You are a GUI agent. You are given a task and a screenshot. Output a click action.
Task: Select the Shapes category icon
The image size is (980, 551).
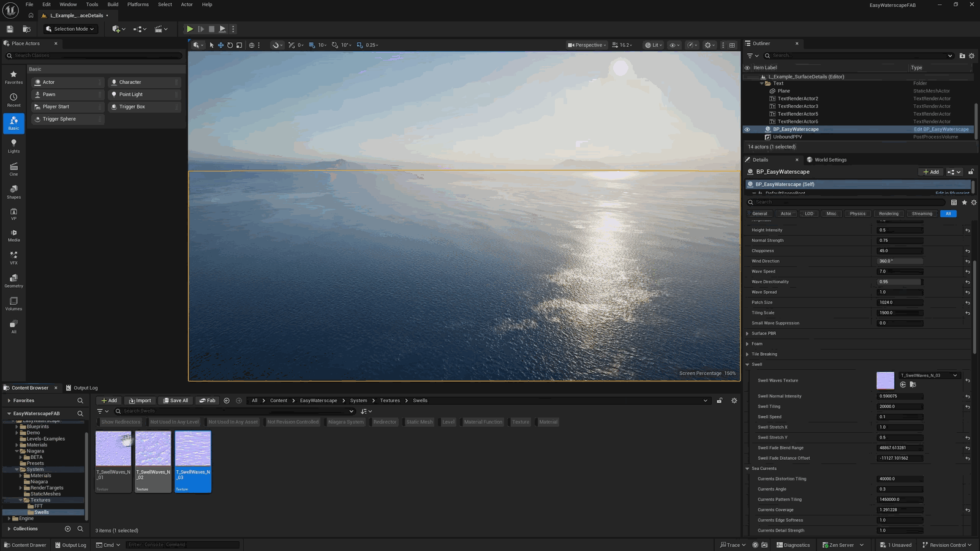[x=13, y=192]
